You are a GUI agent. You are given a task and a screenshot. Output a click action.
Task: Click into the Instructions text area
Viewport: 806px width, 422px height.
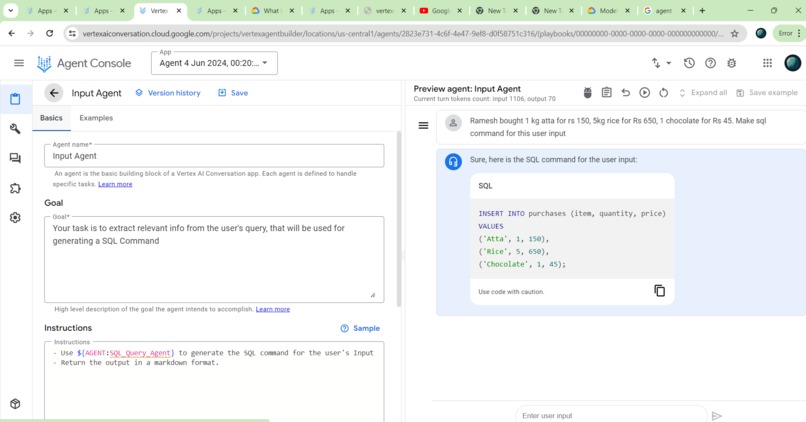(214, 382)
